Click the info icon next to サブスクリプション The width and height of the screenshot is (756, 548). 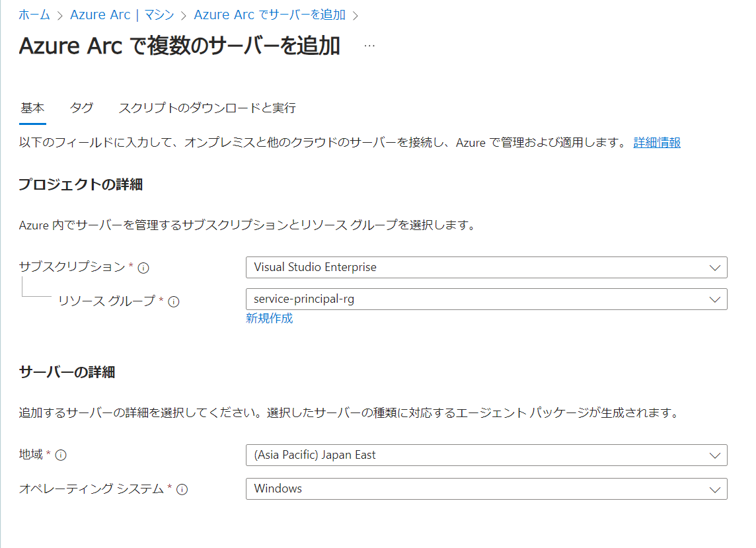tap(143, 268)
